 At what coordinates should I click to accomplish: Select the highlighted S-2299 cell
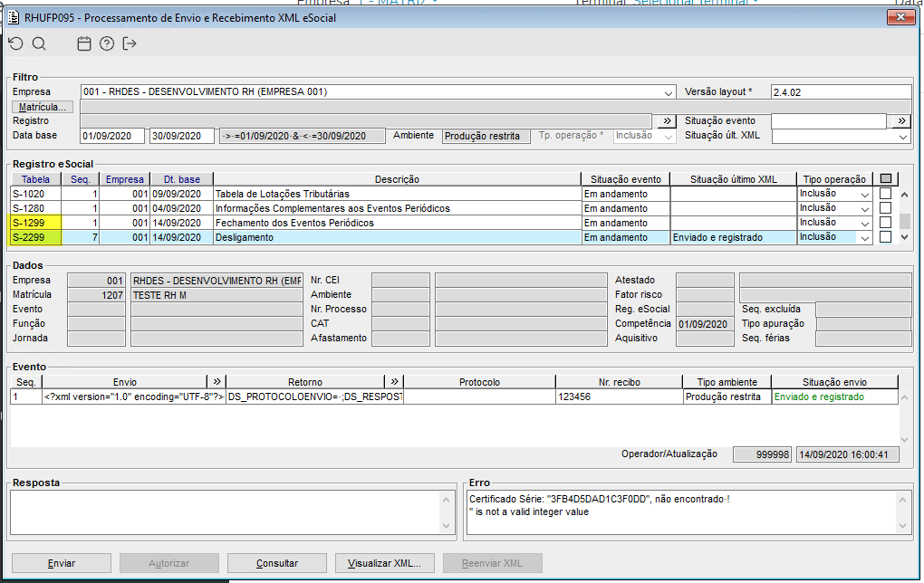(x=36, y=237)
